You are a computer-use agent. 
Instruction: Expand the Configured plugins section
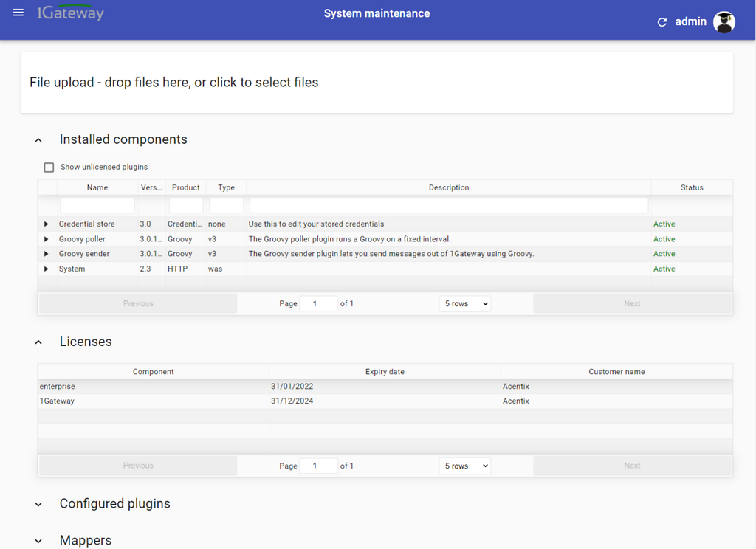pyautogui.click(x=39, y=505)
